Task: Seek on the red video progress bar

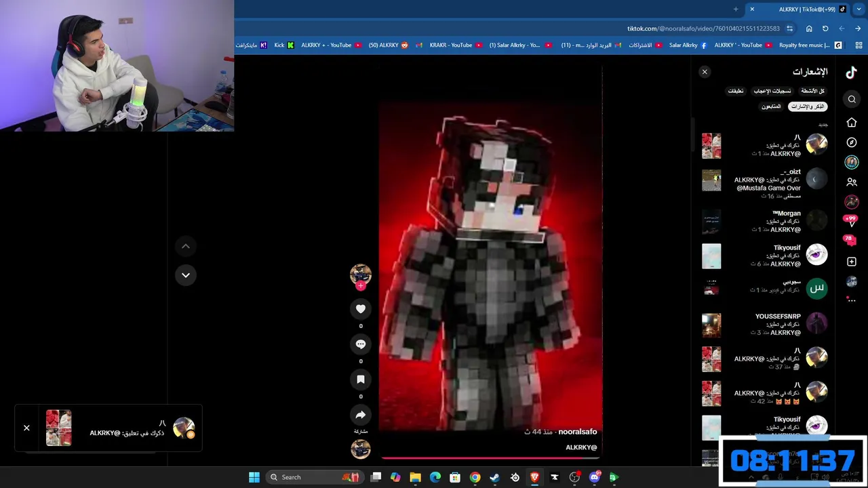Action: point(490,457)
